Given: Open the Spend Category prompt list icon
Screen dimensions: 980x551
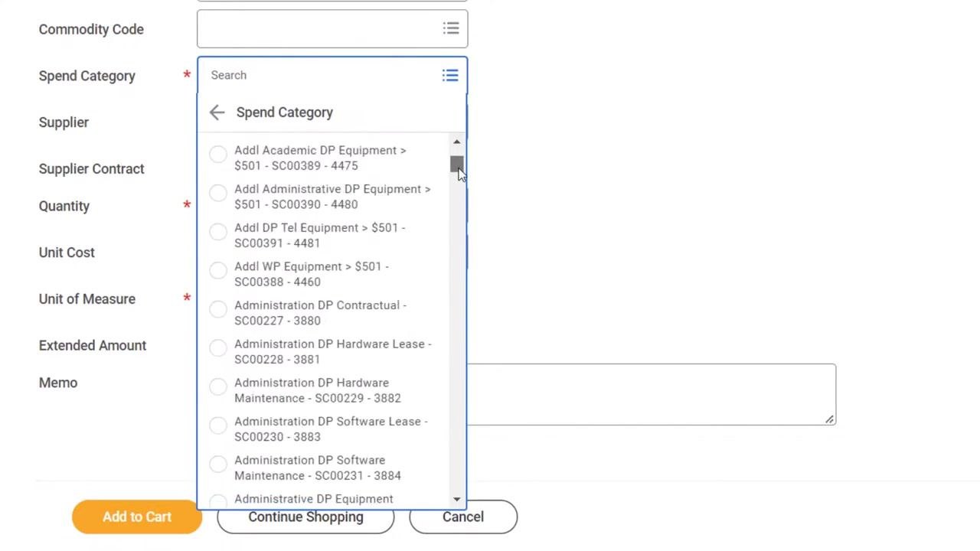Looking at the screenshot, I should (x=450, y=75).
